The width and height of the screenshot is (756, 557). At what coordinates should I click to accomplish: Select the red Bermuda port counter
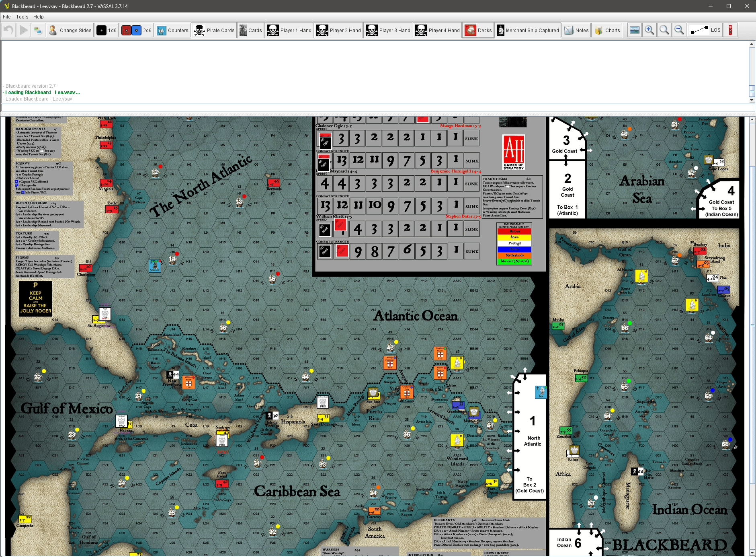[273, 183]
